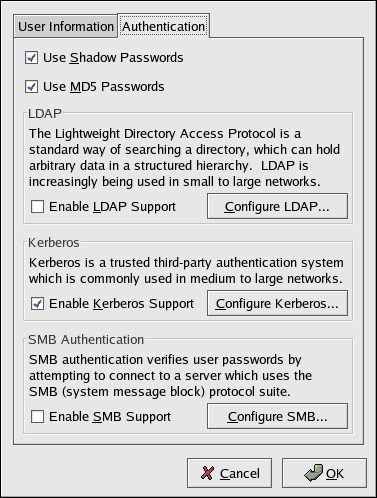Click the Cancel button text
The width and height of the screenshot is (377, 498).
pos(240,473)
